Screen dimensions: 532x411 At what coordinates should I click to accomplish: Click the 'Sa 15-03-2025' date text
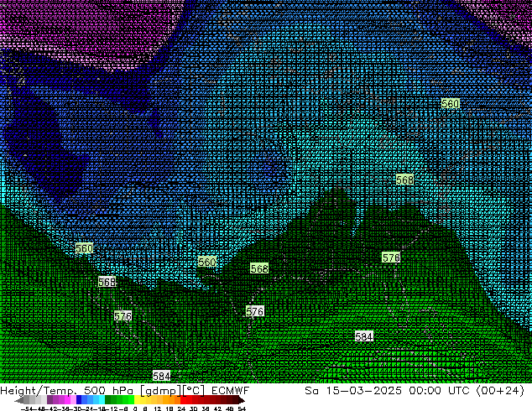(353, 391)
